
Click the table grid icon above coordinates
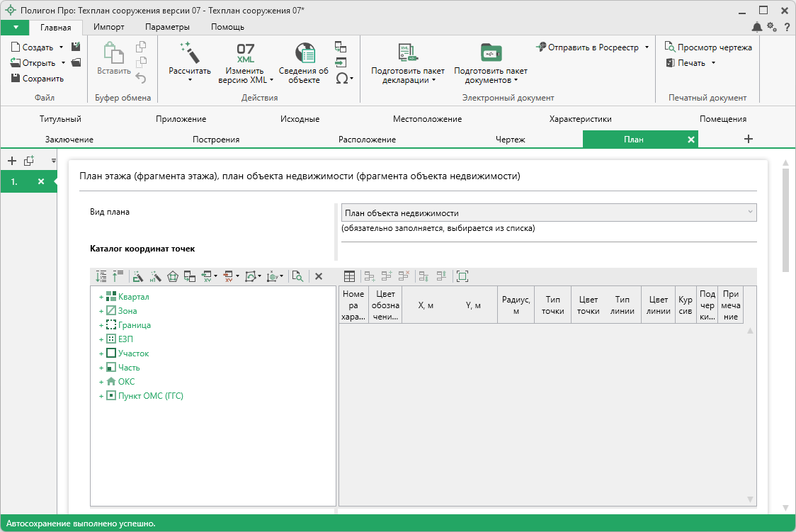tap(349, 276)
